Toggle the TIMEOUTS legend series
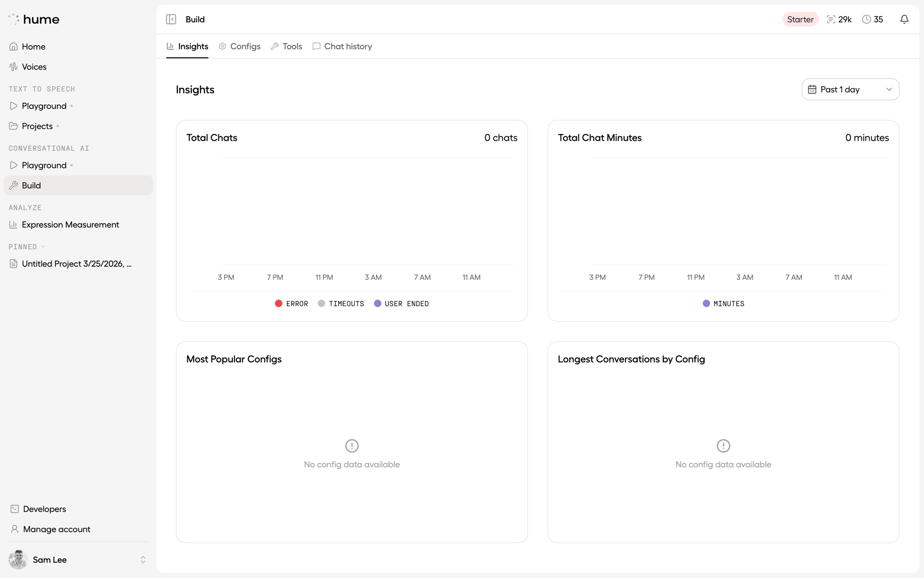The image size is (924, 578). (x=341, y=303)
